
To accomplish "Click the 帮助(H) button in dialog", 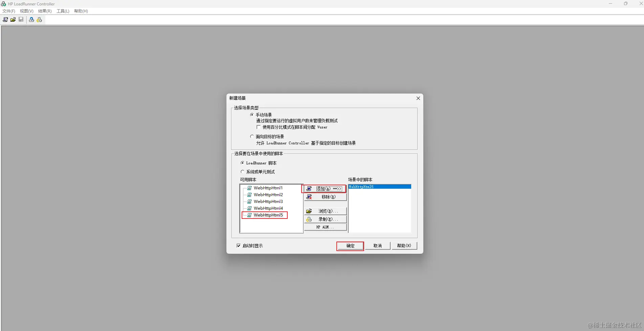I will click(404, 246).
